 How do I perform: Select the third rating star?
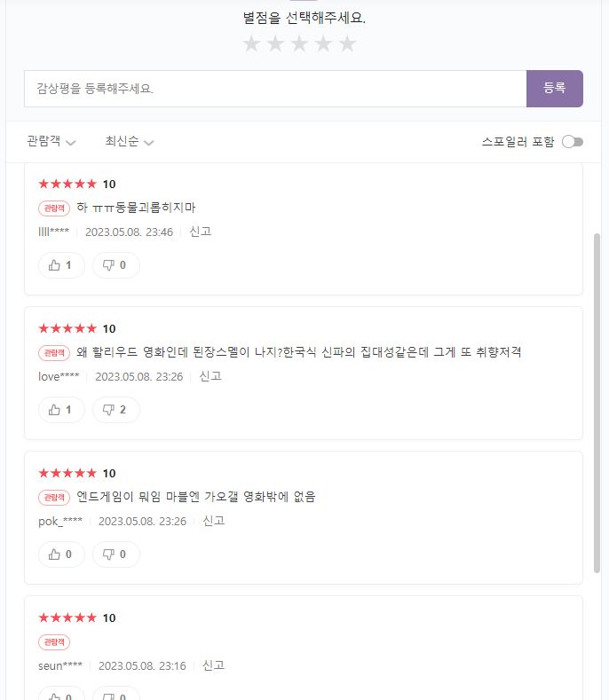point(299,43)
